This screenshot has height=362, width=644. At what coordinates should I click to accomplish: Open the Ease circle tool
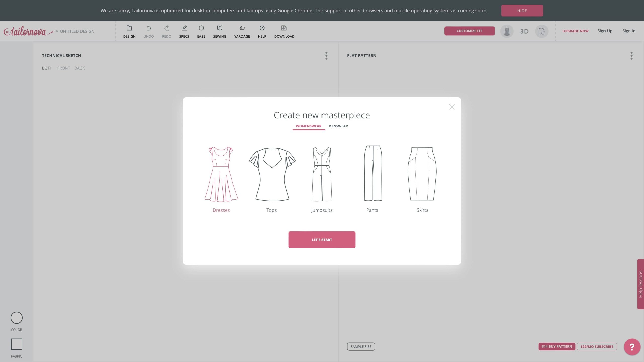click(201, 28)
